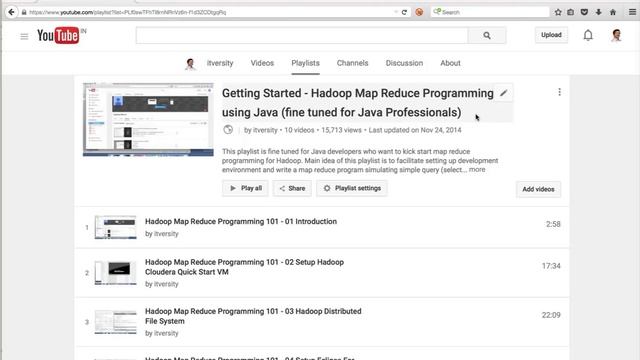The height and width of the screenshot is (360, 640).
Task: Click 'by itversity' under 03 Hadoop Distributed
Action: [x=162, y=333]
